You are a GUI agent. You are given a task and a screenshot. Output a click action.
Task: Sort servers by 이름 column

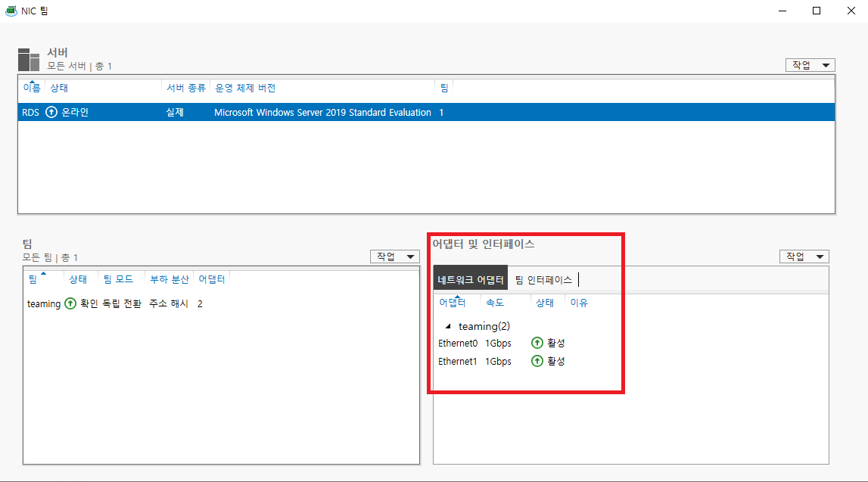32,88
